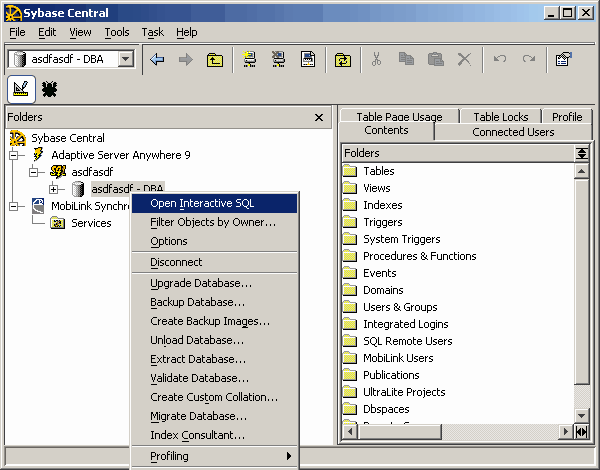Toggle the Debug mode bug icon
600x470 pixels.
coord(50,89)
